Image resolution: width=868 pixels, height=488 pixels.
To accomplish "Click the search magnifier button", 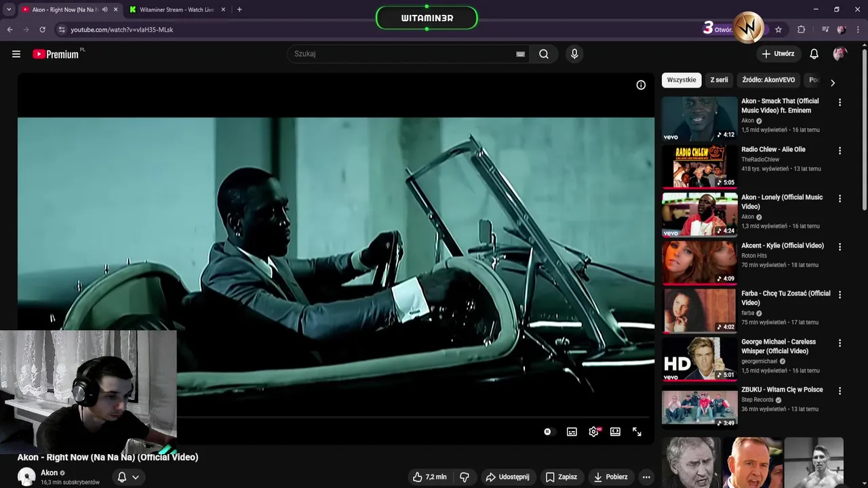I will (x=544, y=54).
